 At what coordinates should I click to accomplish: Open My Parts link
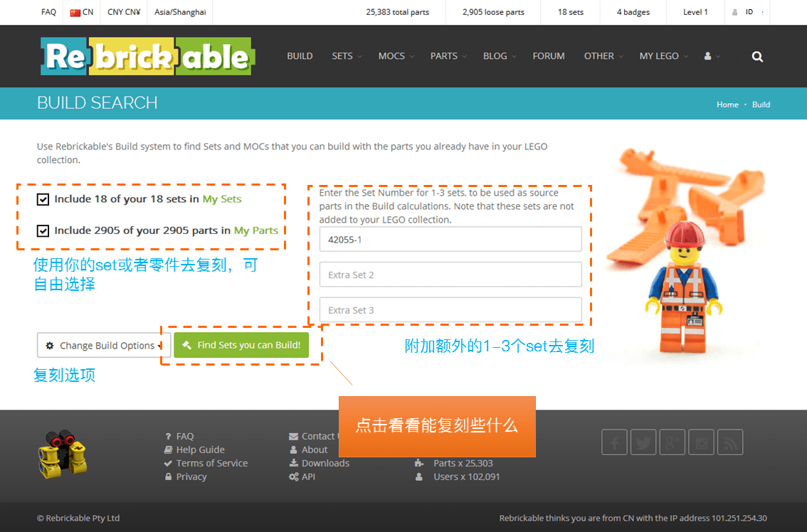point(255,230)
